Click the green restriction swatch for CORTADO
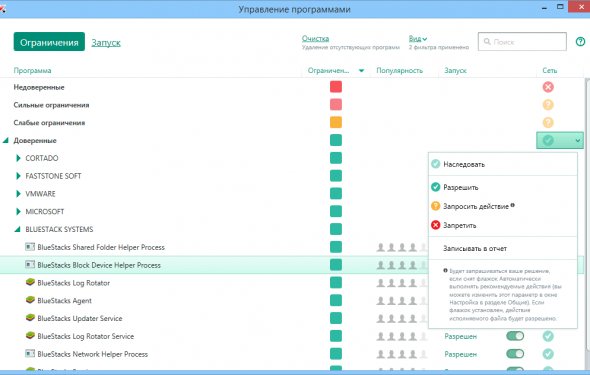 (x=336, y=158)
